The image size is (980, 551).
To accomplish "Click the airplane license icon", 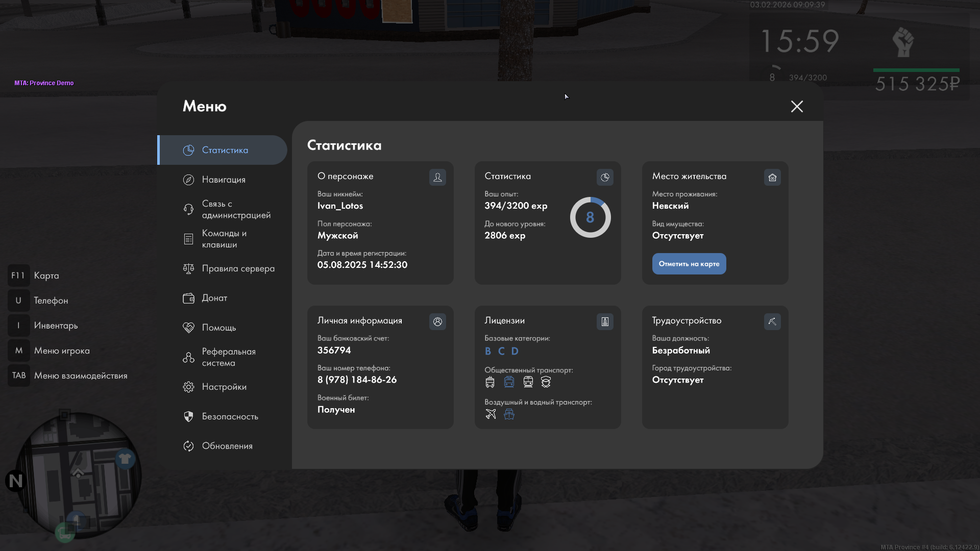I will point(491,414).
